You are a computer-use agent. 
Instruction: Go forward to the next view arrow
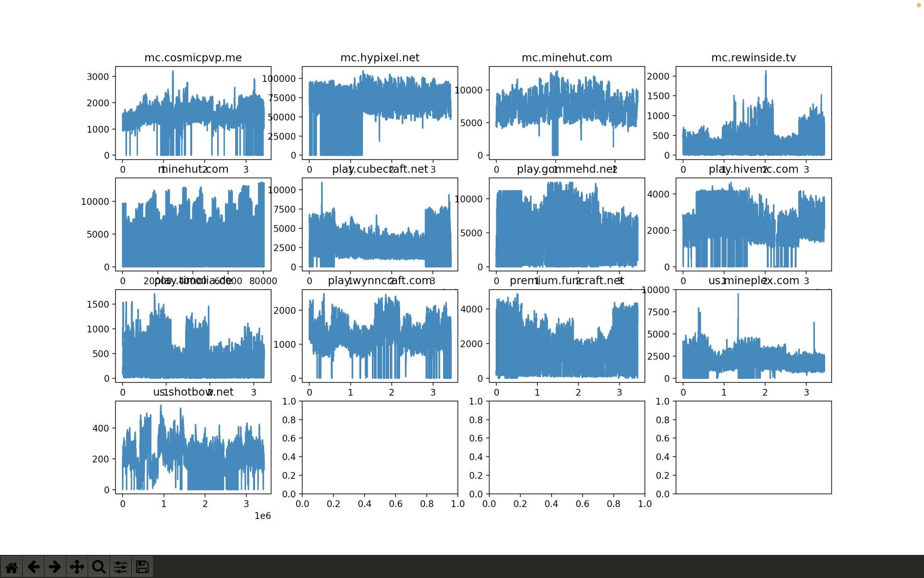pos(55,567)
